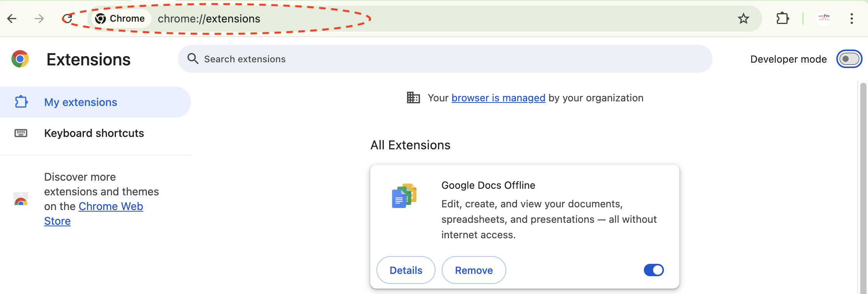This screenshot has height=294, width=868.
Task: Click the Extensions page Chrome logo
Action: [20, 59]
